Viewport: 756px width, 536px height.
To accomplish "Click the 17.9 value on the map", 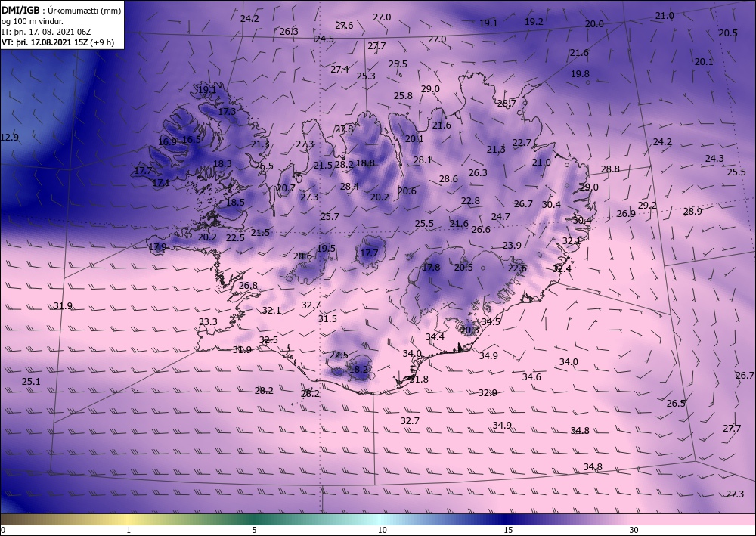I will pos(158,247).
